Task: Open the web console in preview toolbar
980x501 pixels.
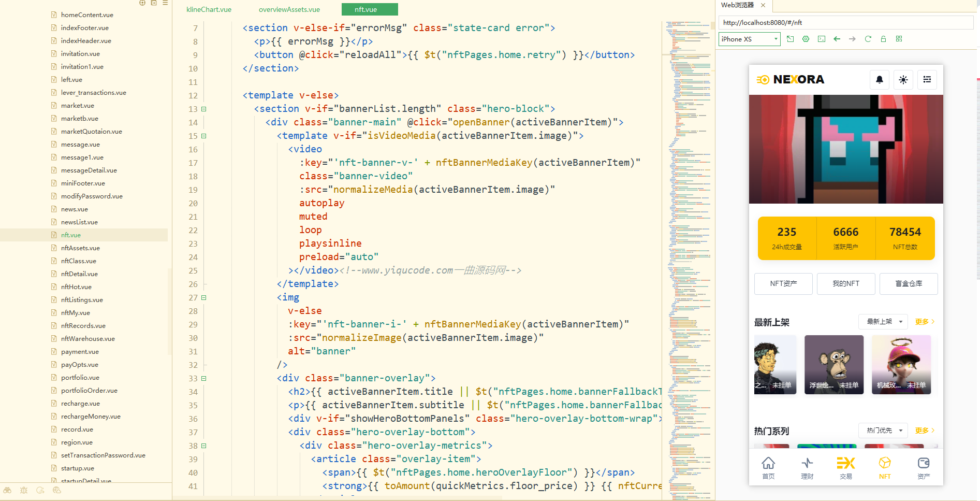Action: [822, 39]
